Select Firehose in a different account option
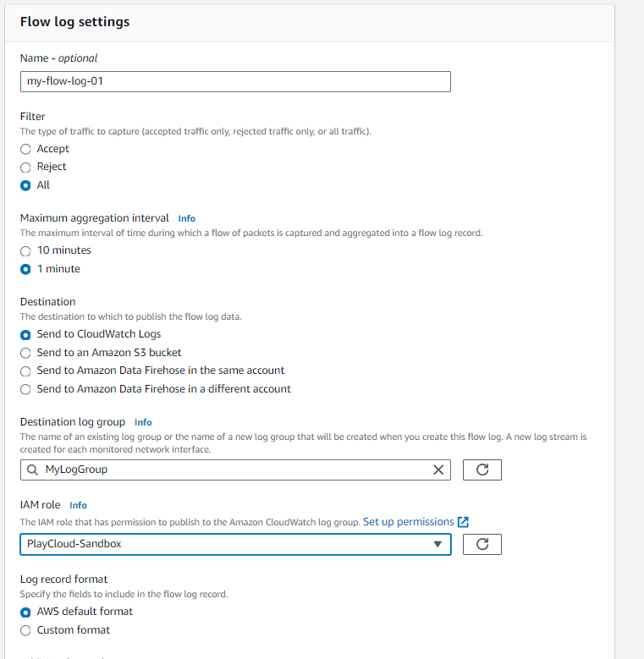Screen dimensions: 644x659 pyautogui.click(x=25, y=389)
